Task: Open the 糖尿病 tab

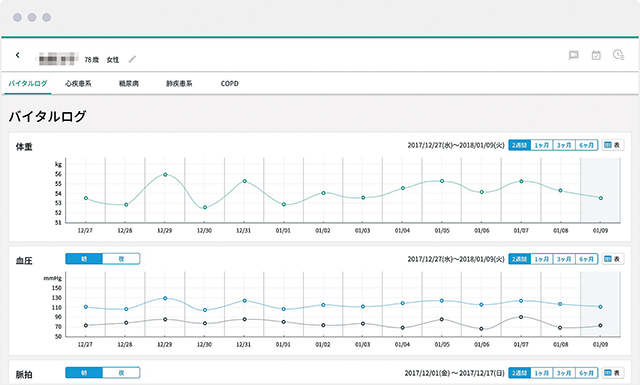Action: [x=129, y=83]
